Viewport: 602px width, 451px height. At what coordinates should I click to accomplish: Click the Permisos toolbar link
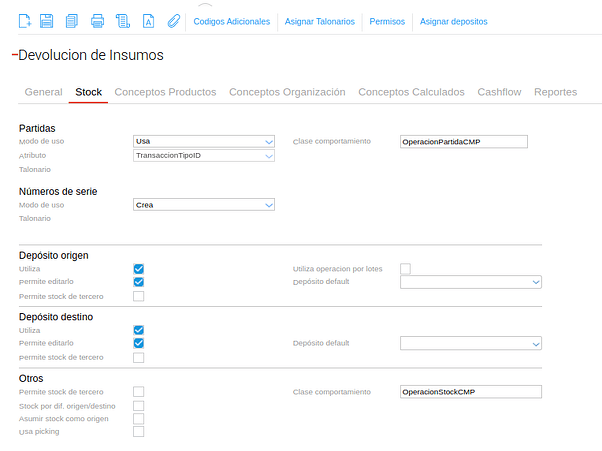pos(387,21)
